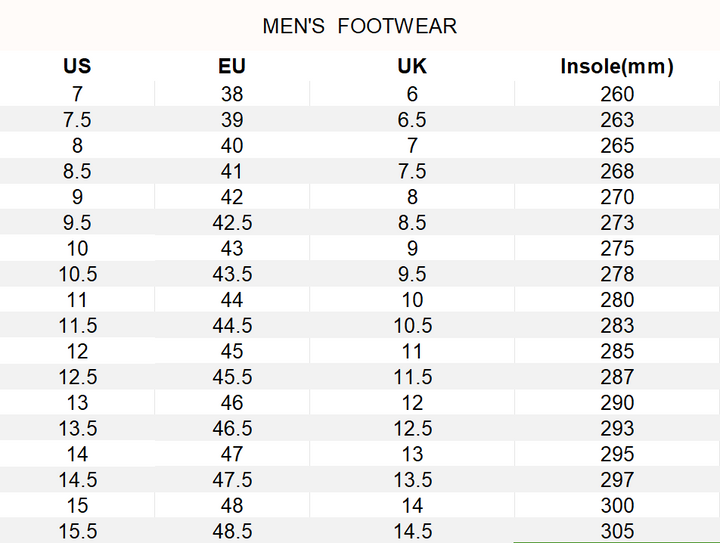Click US size 15.5 cell
This screenshot has width=720, height=543.
[77, 531]
